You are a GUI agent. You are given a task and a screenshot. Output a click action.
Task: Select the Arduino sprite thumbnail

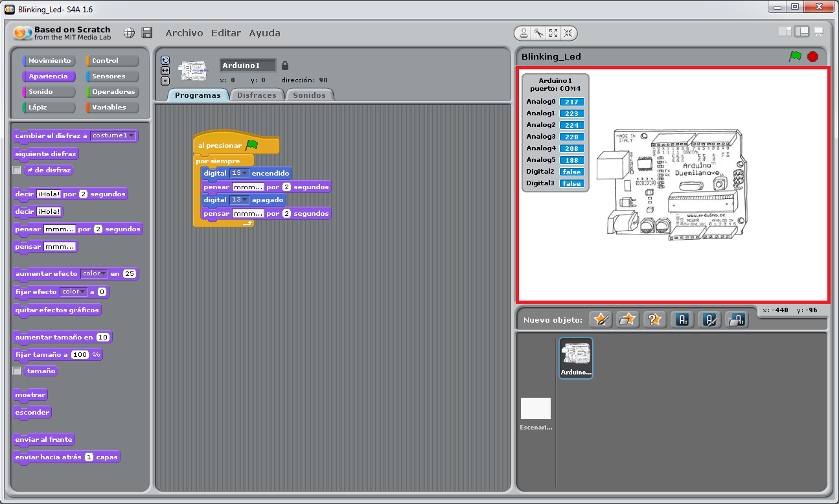[x=575, y=358]
